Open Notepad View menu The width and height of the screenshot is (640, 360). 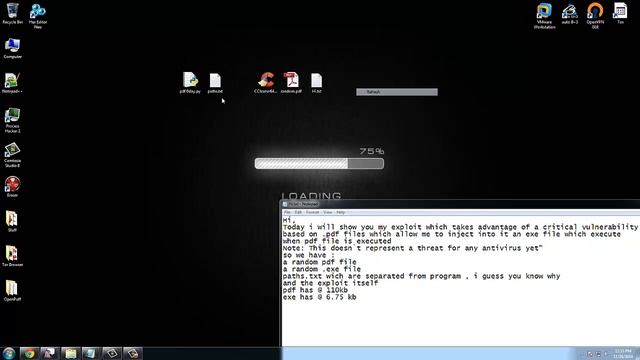point(328,212)
